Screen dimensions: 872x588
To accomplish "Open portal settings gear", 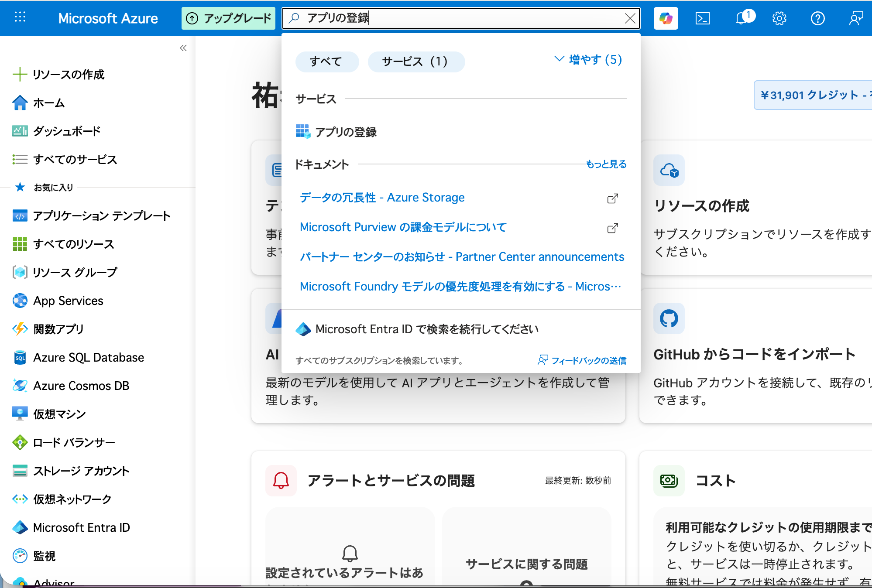I will (x=779, y=18).
